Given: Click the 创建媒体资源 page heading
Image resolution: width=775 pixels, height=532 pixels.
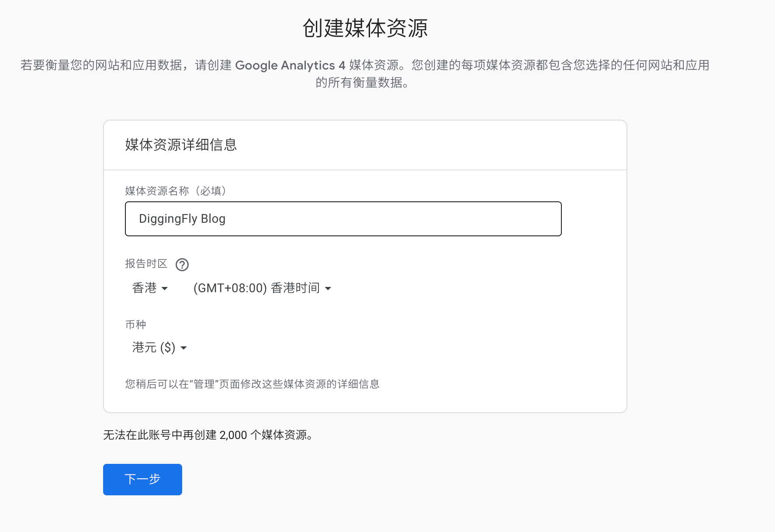Looking at the screenshot, I should coord(365,28).
